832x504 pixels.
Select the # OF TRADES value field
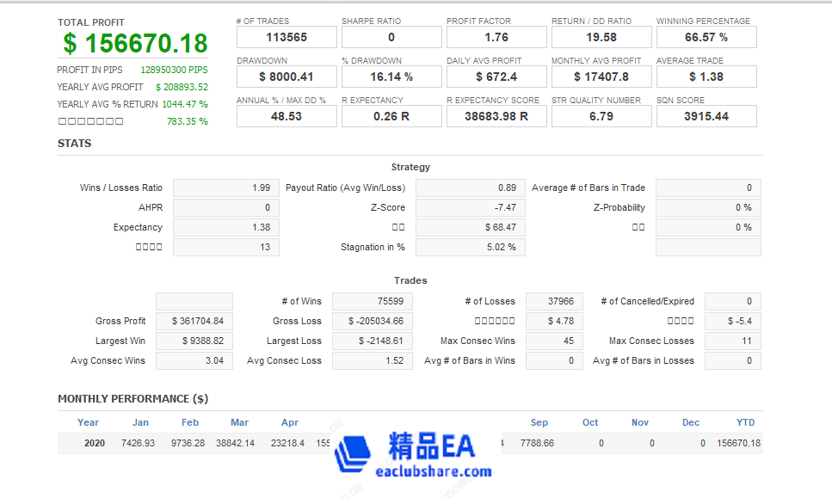click(x=286, y=36)
